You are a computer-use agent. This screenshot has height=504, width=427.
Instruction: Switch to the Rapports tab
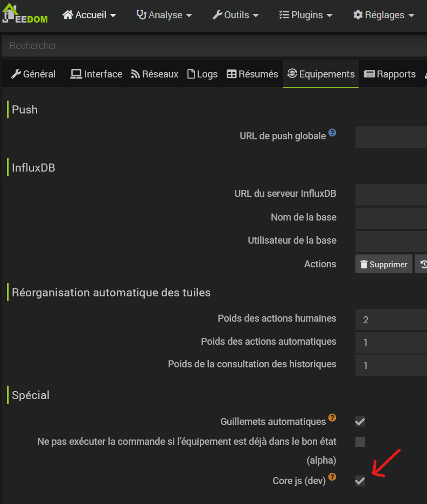coord(390,74)
